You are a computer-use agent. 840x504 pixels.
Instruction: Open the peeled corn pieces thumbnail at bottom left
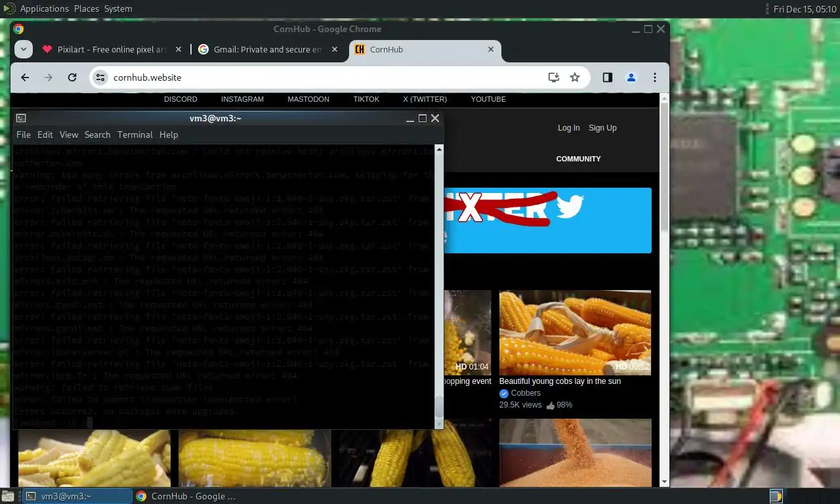[x=94, y=458]
